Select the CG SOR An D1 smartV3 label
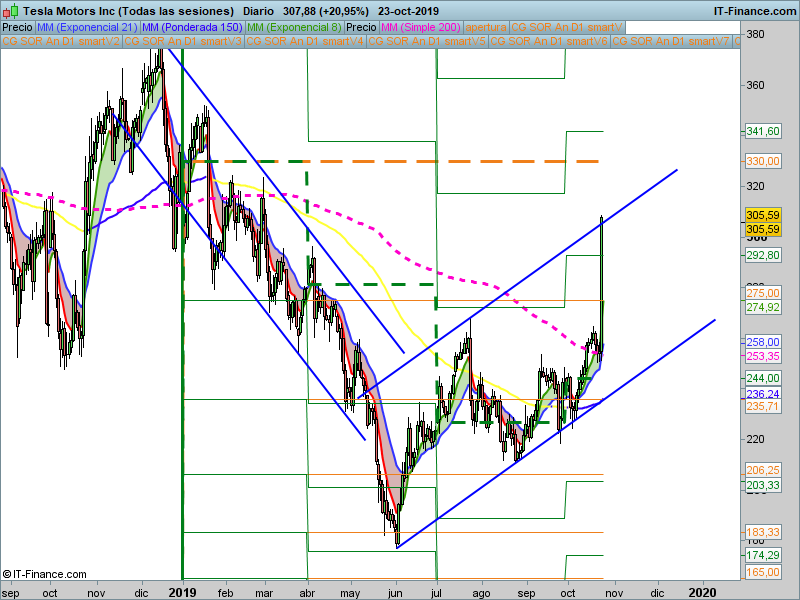Screen dimensions: 800x600 (183, 41)
